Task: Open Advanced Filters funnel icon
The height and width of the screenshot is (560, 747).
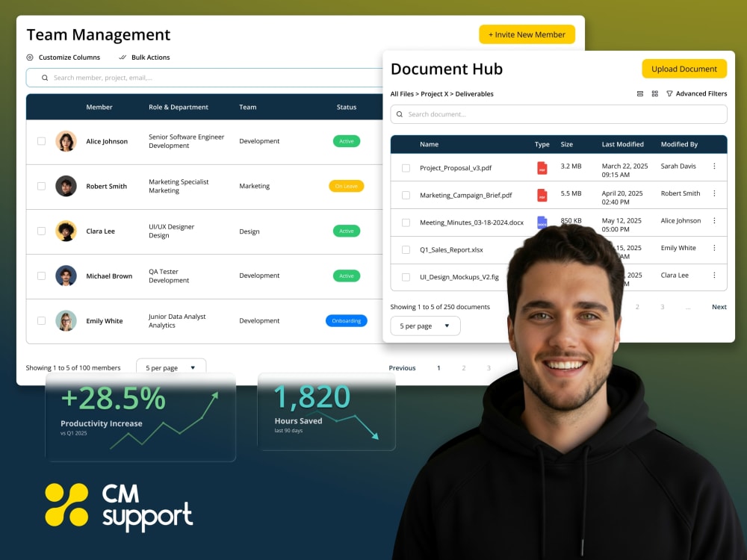Action: click(669, 94)
